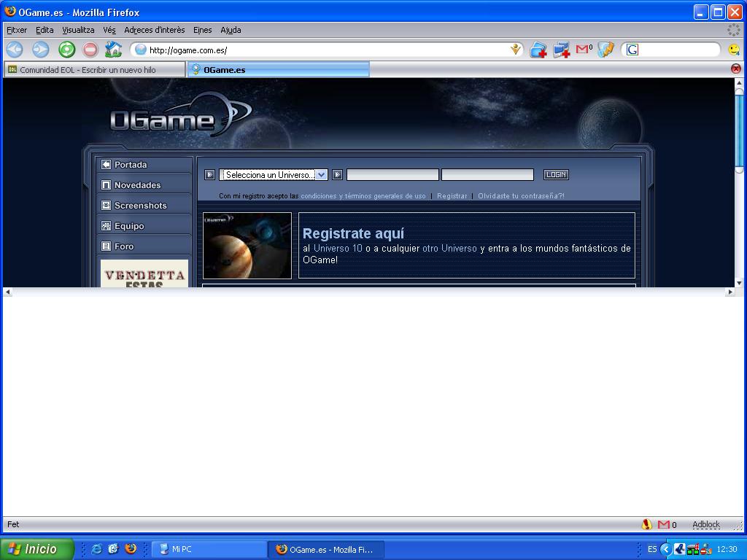Screen dimensions: 747x560
Task: Show hidden tray icons with the arrow
Action: click(x=665, y=549)
